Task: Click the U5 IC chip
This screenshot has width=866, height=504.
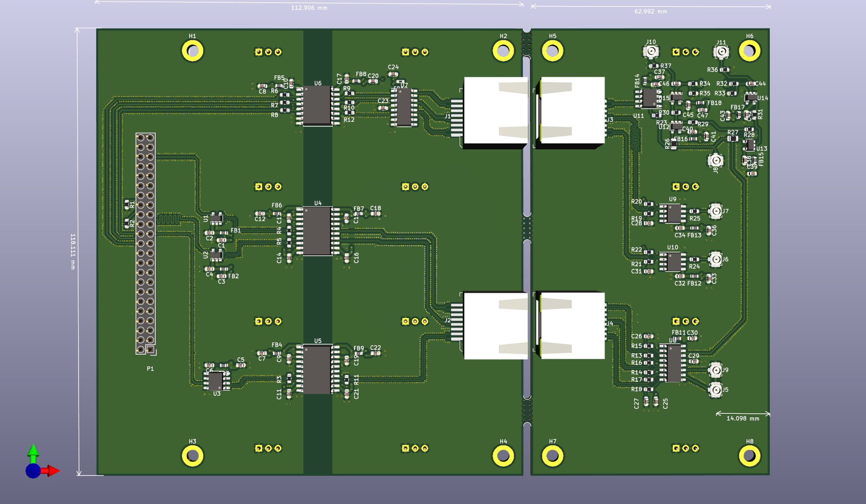Action: coord(317,369)
